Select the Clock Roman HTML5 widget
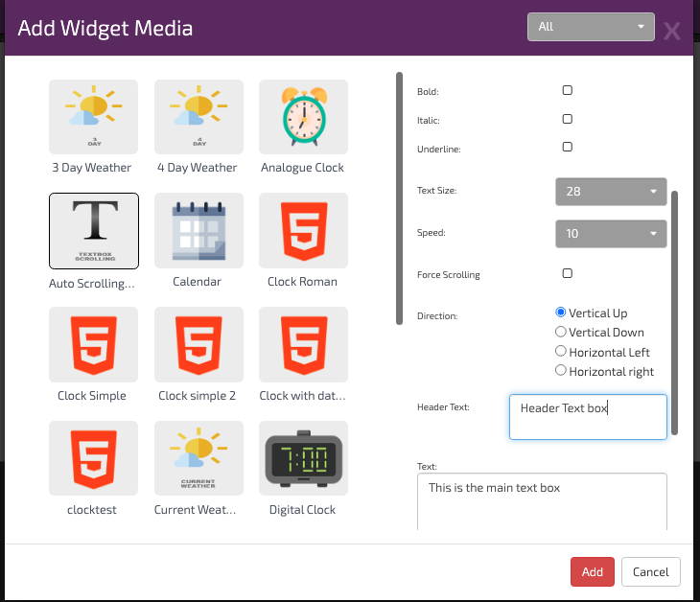Viewport: 700px width, 602px height. [303, 231]
